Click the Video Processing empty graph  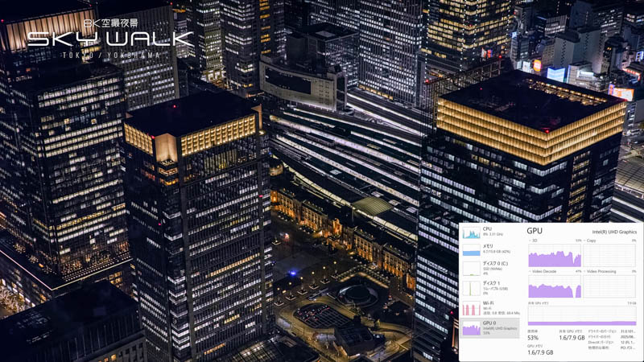[609, 286]
